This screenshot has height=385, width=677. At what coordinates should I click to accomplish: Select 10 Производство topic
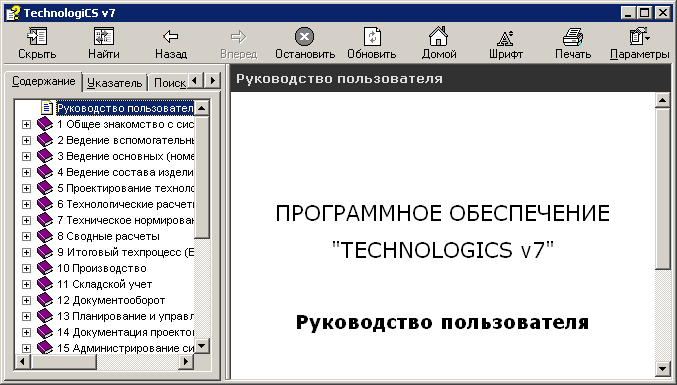(102, 268)
